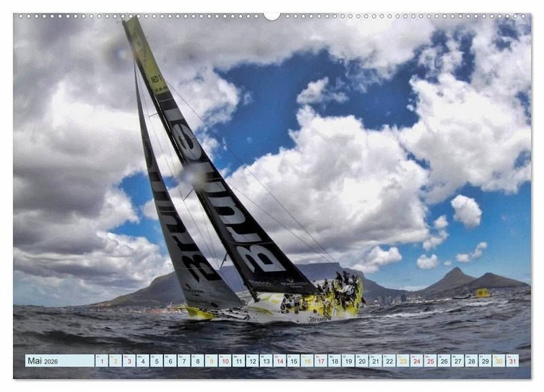Viewport: 544px width, 392px height.
Task: Click day 20 in the calendar strip
Action: (361, 361)
